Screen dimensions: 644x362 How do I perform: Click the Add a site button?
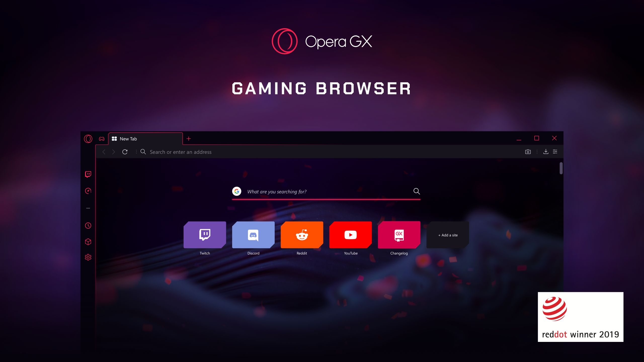pyautogui.click(x=447, y=235)
